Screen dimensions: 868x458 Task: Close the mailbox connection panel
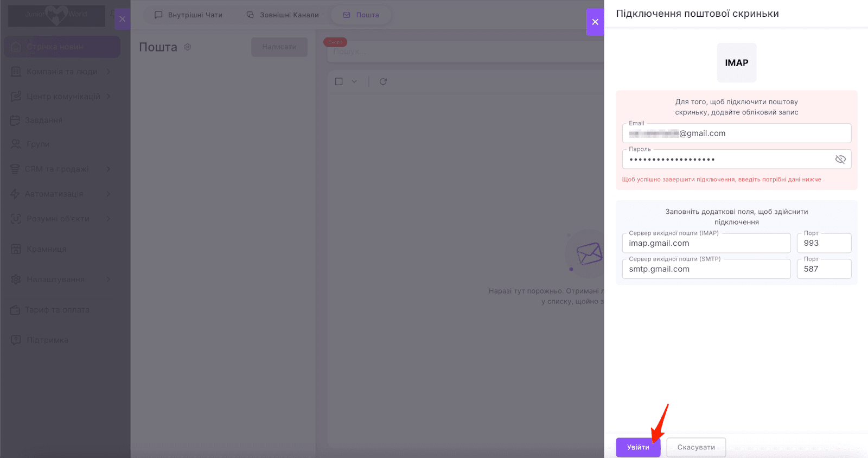click(x=595, y=22)
